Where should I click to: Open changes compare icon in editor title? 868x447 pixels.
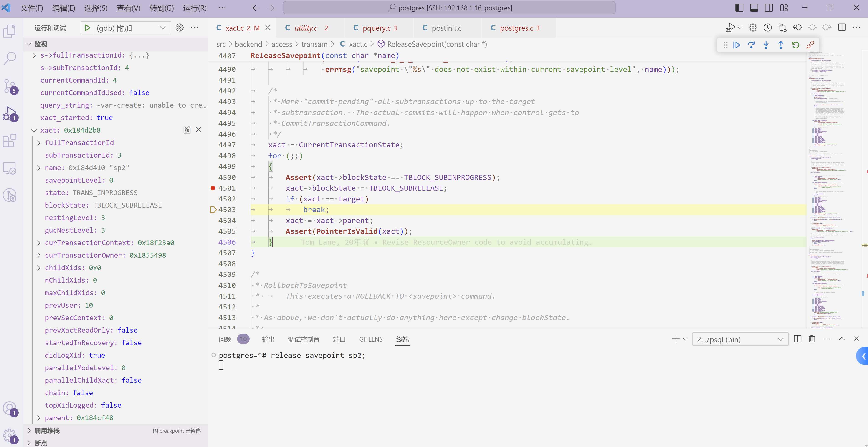[783, 28]
